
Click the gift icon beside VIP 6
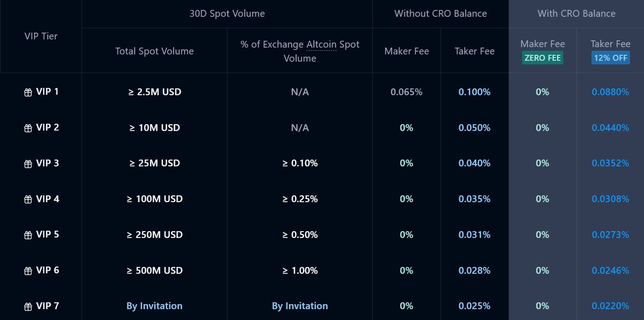click(x=28, y=271)
